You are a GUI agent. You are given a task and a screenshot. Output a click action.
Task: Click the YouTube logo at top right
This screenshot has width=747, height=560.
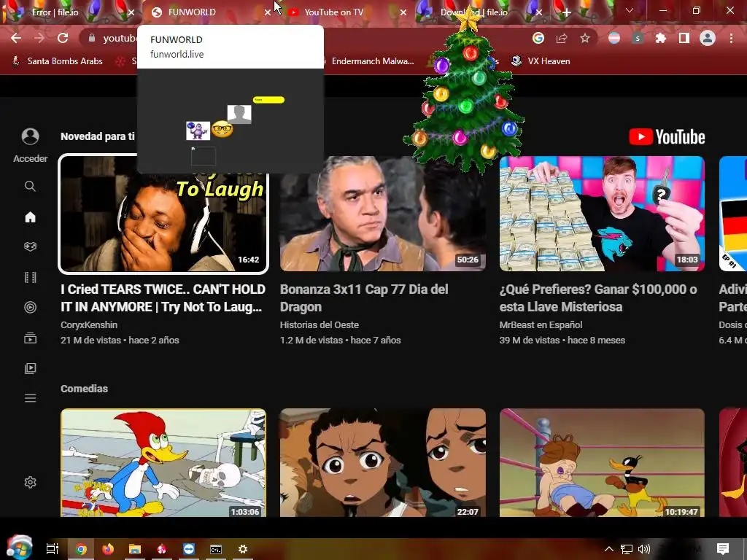click(x=667, y=137)
